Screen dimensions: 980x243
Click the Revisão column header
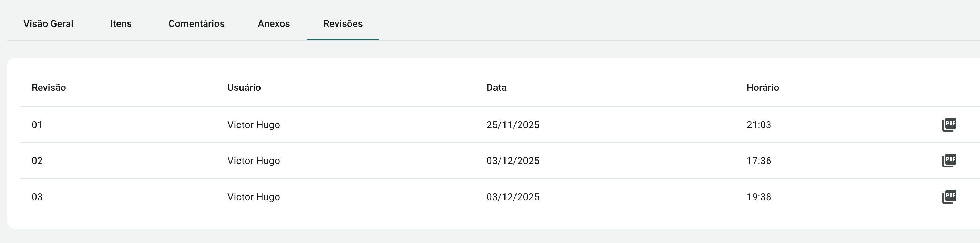49,88
